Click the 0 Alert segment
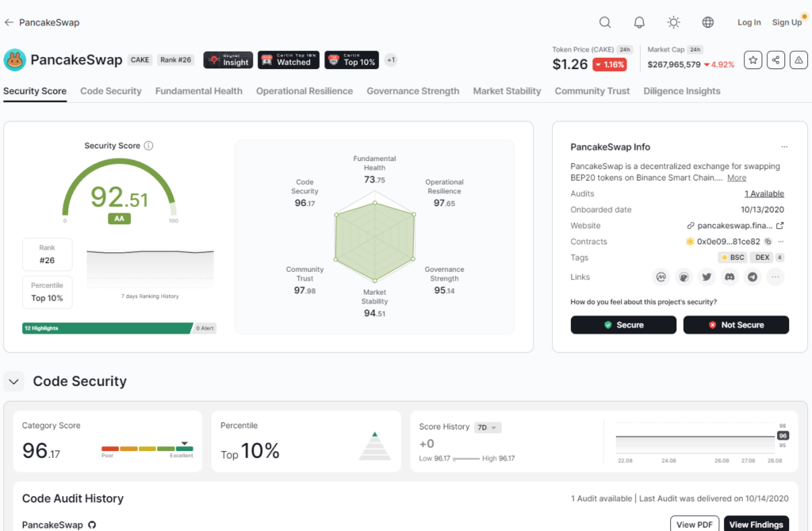 pyautogui.click(x=205, y=328)
